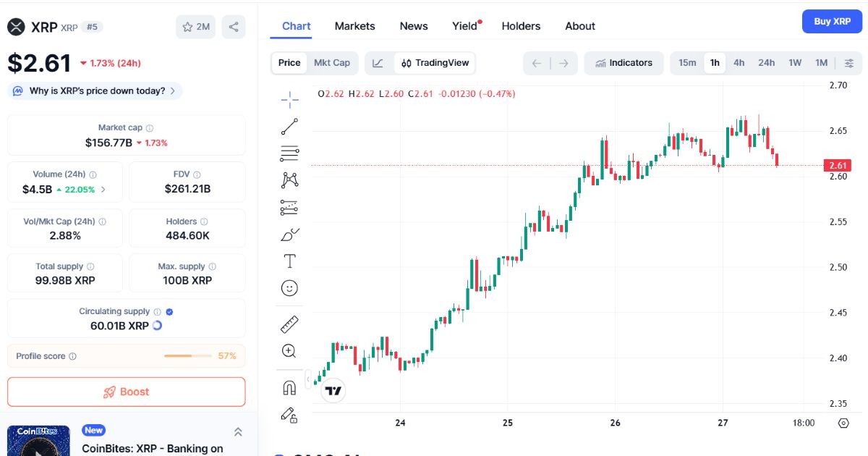868x456 pixels.
Task: Click the XRP coin logo
Action: [x=16, y=27]
